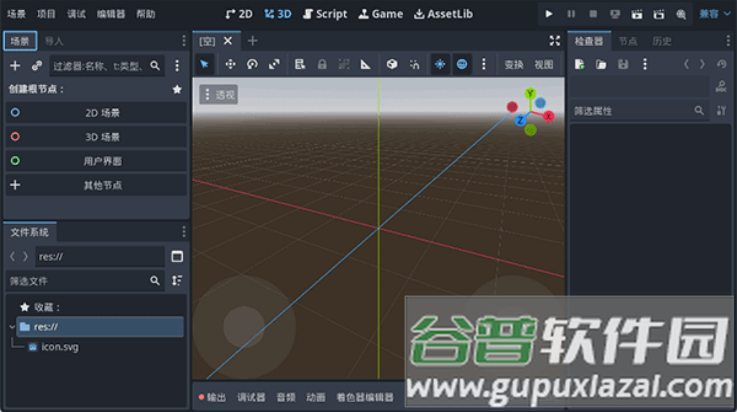Toggle the sun preview lighting button
Screen dimensions: 737x412
[440, 64]
